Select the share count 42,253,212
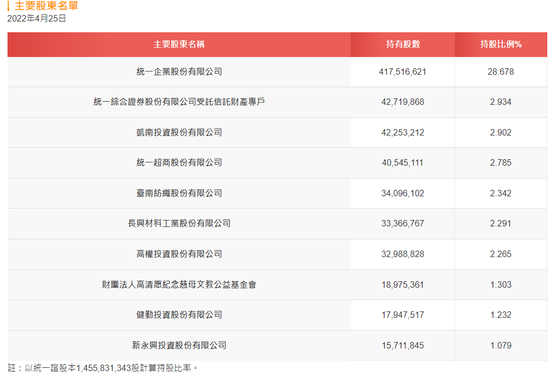The width and height of the screenshot is (550, 377). 403,133
